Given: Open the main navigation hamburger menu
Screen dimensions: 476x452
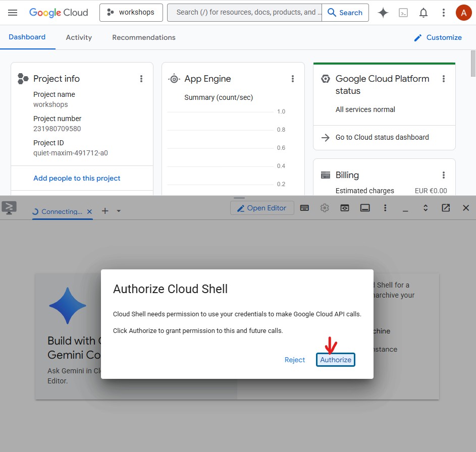Looking at the screenshot, I should point(13,13).
